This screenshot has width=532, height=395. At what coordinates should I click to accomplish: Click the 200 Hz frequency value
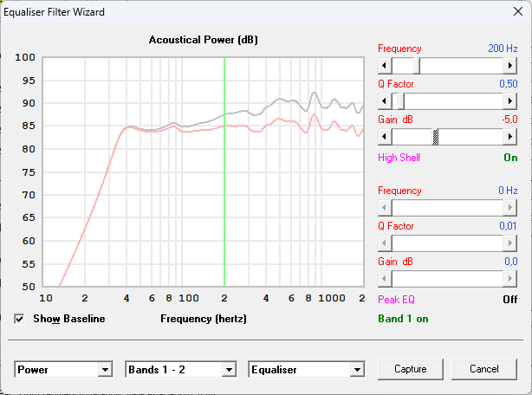click(x=503, y=49)
